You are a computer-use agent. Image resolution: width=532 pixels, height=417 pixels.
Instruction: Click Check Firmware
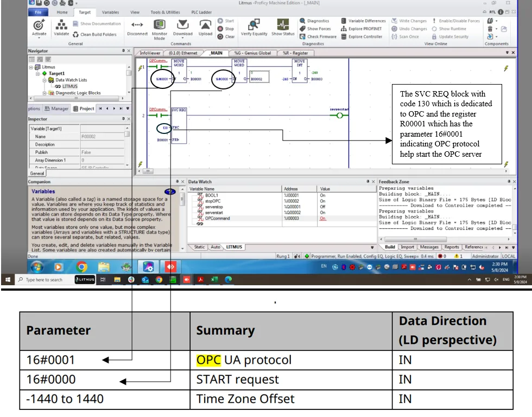point(318,37)
